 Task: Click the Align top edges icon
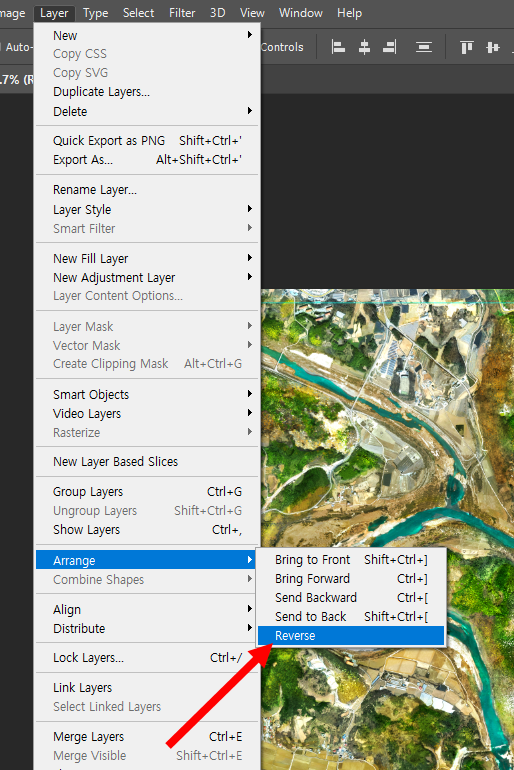[x=466, y=47]
